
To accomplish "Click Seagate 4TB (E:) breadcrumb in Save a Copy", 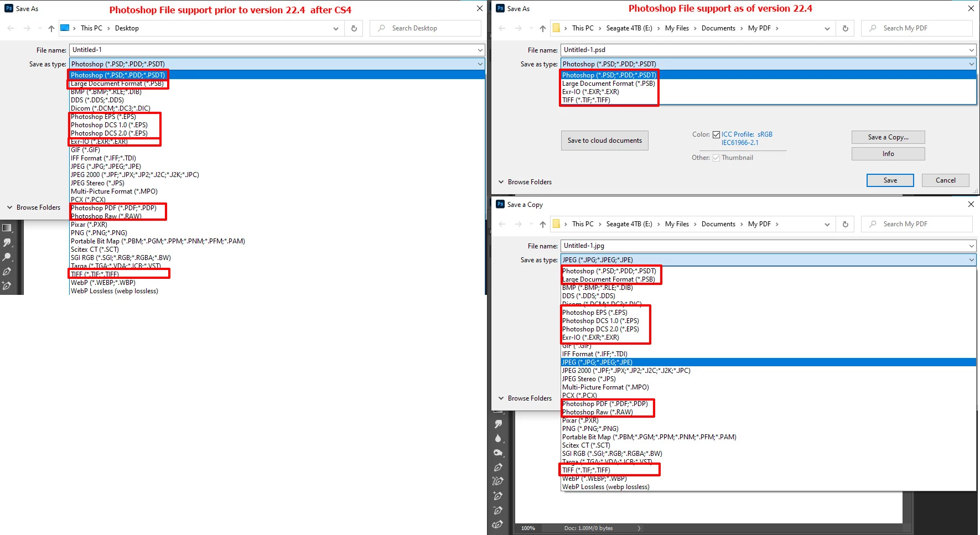I will tap(629, 224).
